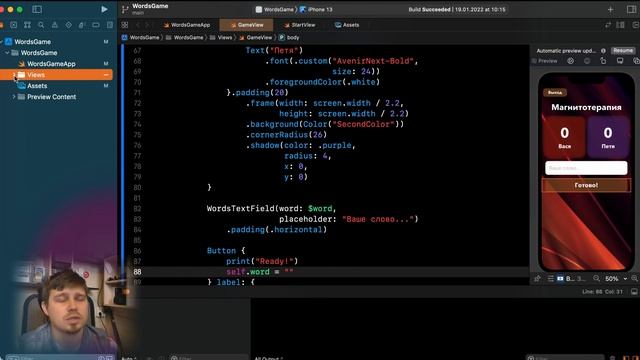Go forward in editor history
The image size is (640, 360).
147,25
